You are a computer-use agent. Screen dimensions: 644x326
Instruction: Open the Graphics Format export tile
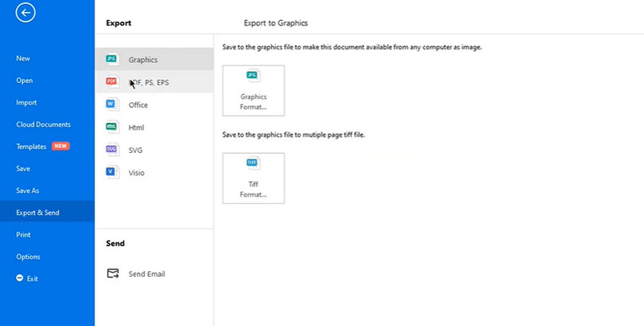coord(254,91)
